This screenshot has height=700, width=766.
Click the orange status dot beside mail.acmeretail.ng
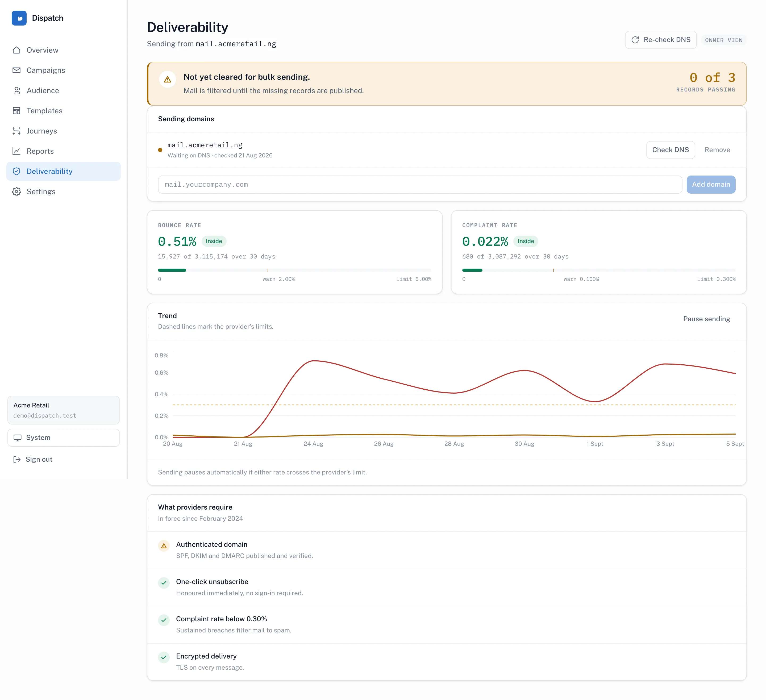click(160, 150)
